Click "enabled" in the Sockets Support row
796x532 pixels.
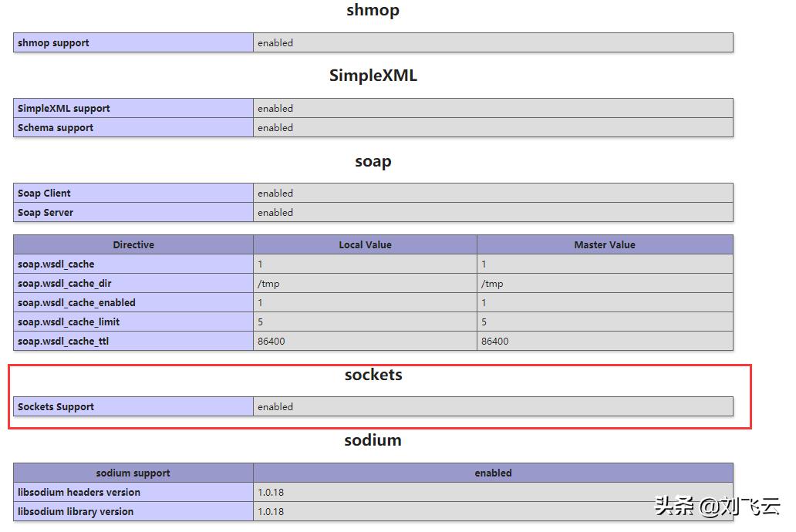coord(275,406)
